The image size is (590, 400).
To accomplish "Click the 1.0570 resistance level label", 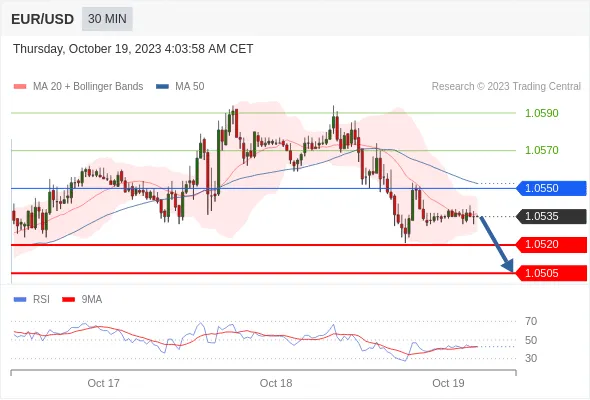I will pos(541,151).
